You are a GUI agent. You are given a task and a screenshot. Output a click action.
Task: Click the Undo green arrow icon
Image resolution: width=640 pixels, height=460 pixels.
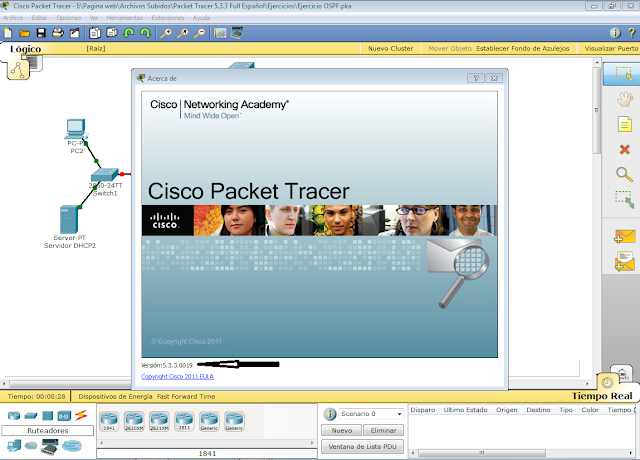tap(129, 33)
